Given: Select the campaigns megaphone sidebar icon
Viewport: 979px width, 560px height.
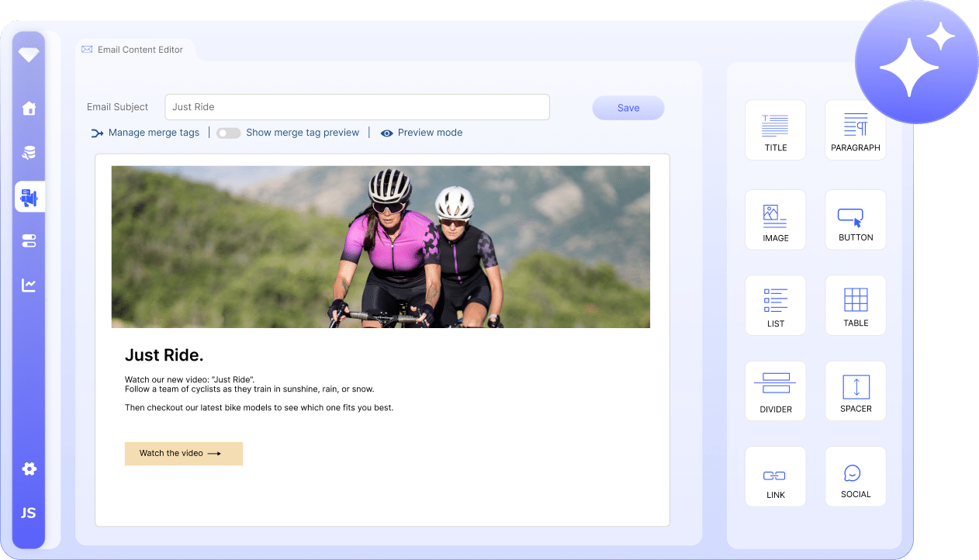Looking at the screenshot, I should click(x=29, y=197).
